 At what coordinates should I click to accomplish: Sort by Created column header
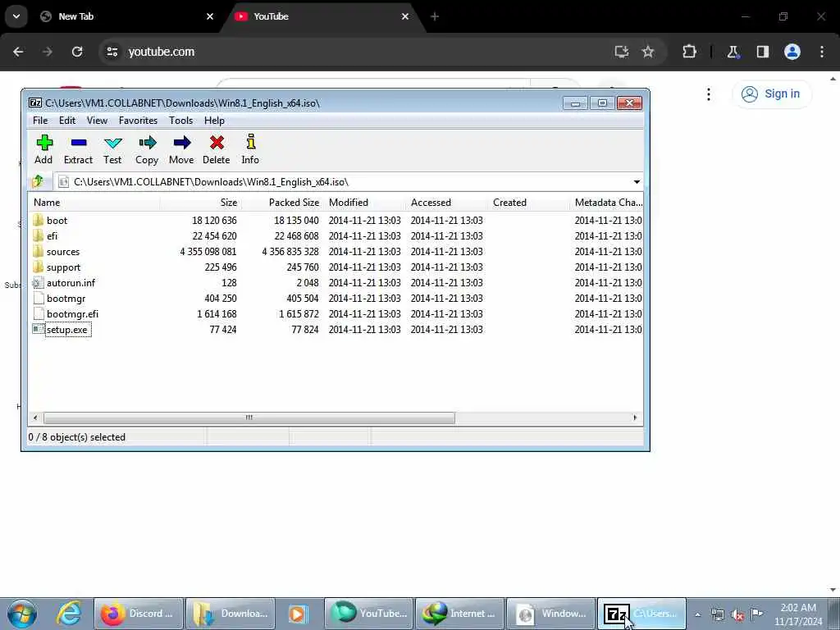528,203
